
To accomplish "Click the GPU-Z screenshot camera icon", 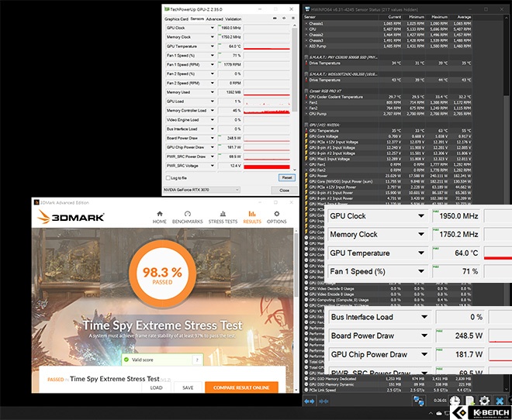I will 275,19.
